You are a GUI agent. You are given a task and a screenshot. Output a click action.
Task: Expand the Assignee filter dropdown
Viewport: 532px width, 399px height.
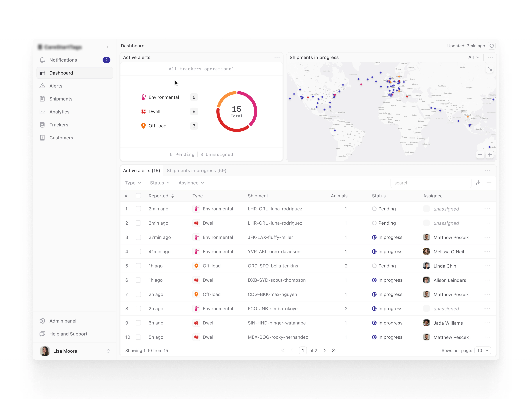point(191,183)
